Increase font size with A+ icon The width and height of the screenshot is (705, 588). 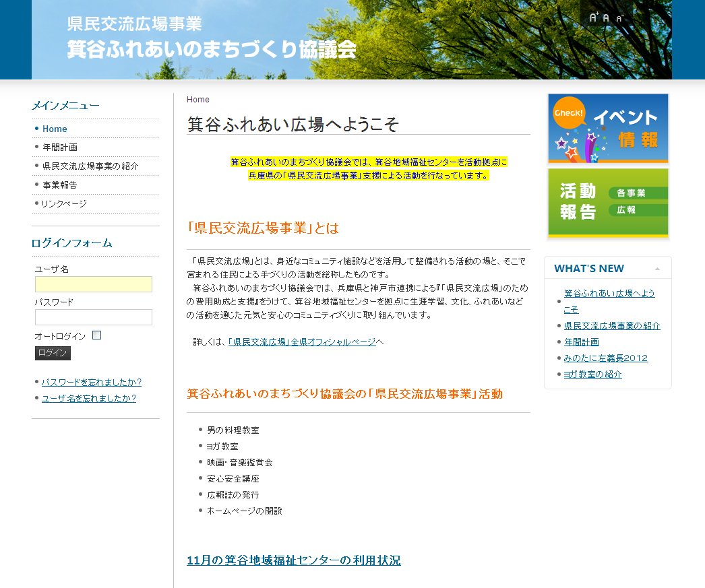pyautogui.click(x=594, y=18)
